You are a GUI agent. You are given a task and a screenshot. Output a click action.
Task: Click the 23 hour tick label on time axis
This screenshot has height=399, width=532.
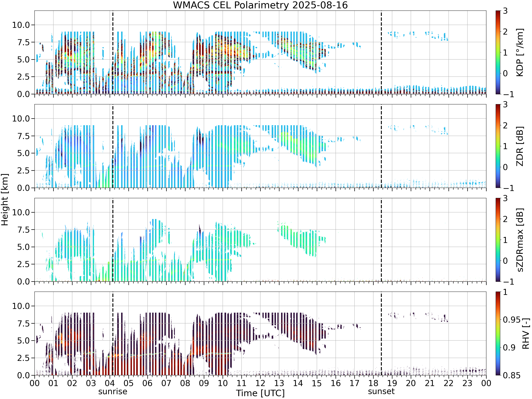click(x=467, y=383)
